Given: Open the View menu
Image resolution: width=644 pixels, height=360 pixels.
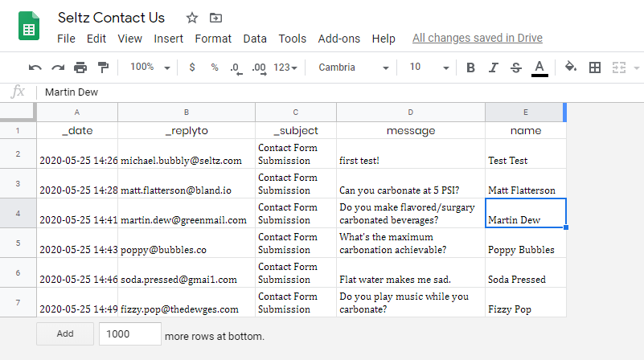Looking at the screenshot, I should [129, 39].
